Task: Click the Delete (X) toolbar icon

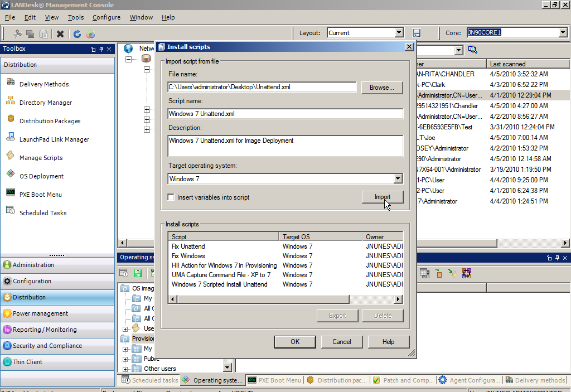Action: tap(60, 34)
